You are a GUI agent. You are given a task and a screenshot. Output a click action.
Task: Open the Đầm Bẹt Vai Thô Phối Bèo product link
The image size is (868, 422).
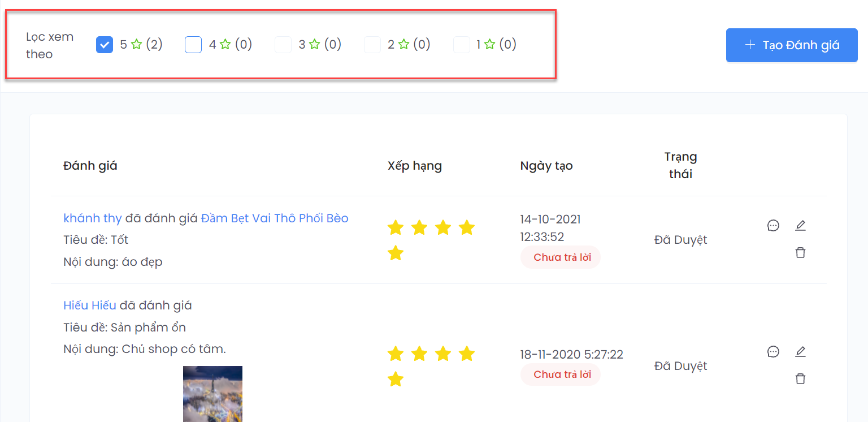click(275, 218)
